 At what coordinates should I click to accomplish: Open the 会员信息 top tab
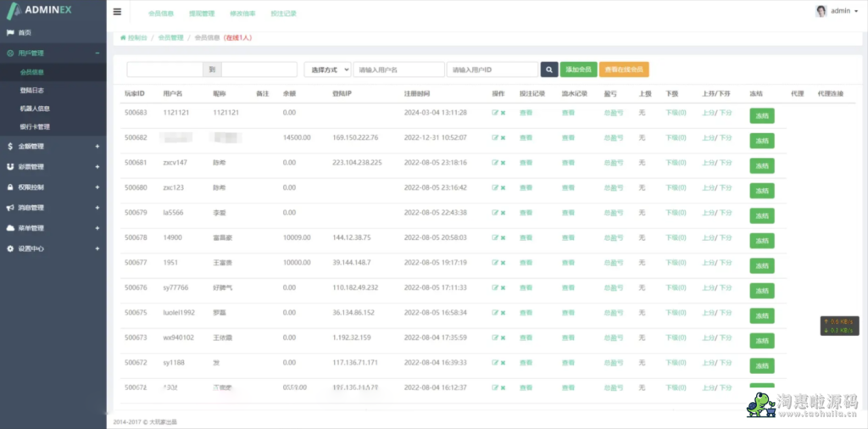(x=160, y=14)
